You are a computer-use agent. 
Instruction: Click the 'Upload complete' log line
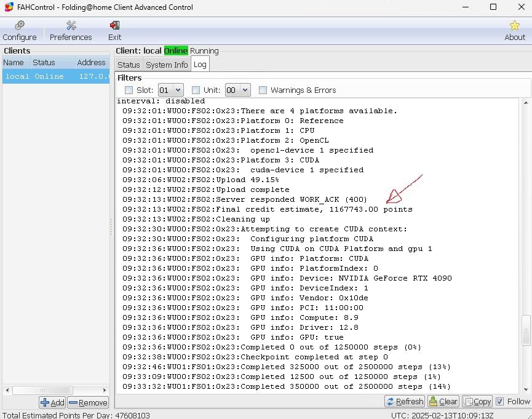pyautogui.click(x=206, y=190)
